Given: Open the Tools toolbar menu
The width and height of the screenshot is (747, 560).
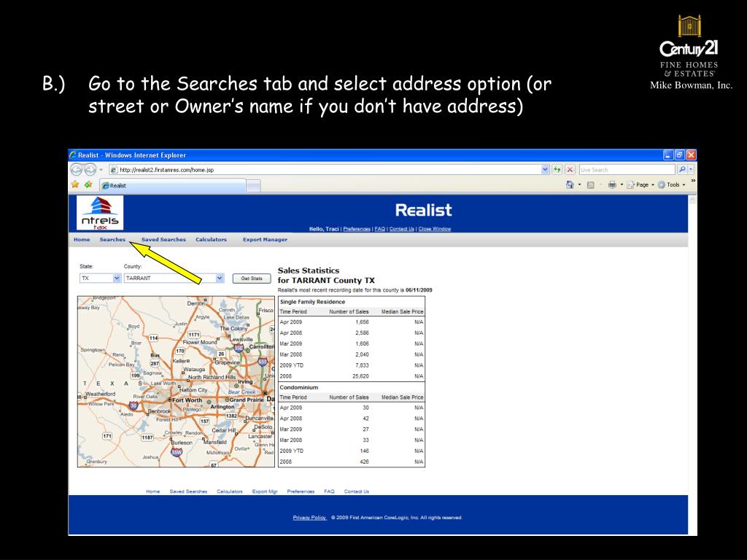Looking at the screenshot, I should point(671,184).
